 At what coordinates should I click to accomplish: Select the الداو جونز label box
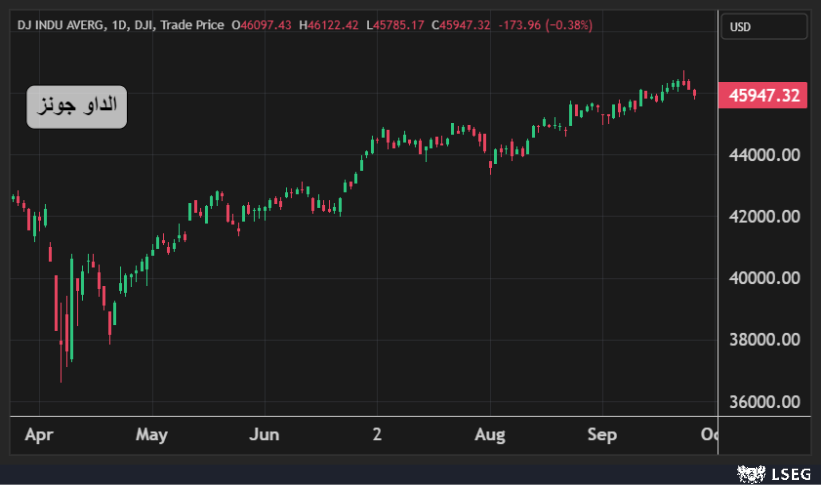click(77, 106)
